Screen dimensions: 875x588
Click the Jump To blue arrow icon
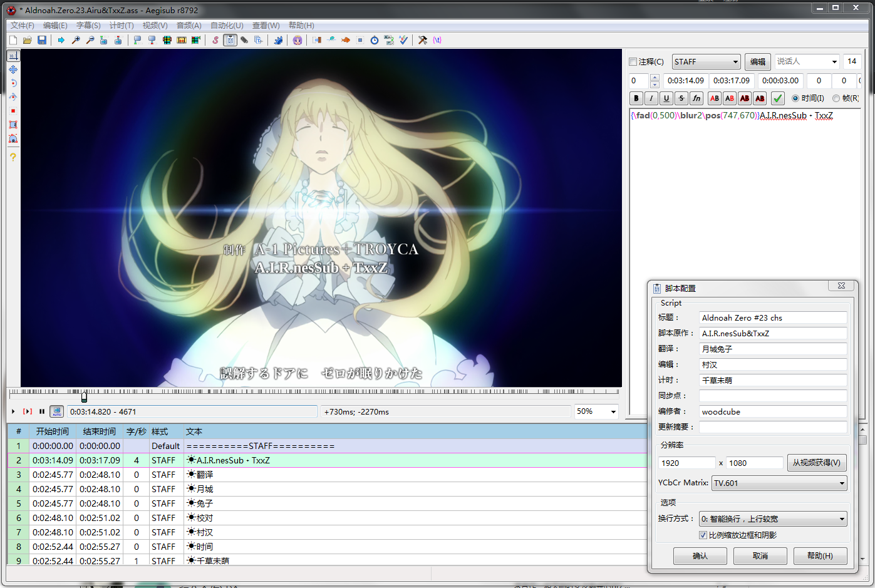(61, 40)
